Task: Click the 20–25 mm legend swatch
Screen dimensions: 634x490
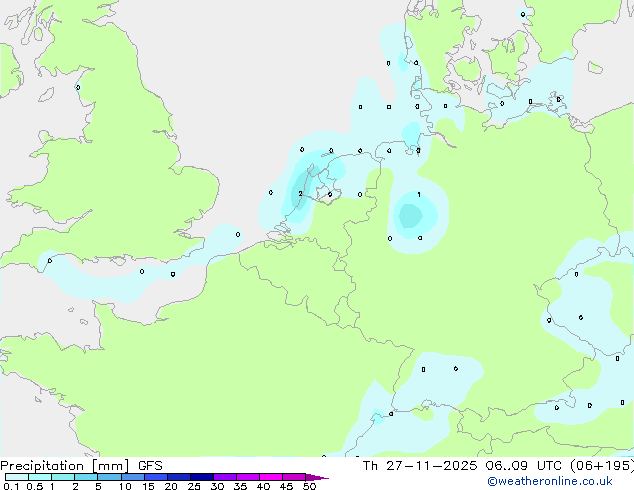Action: 179,477
